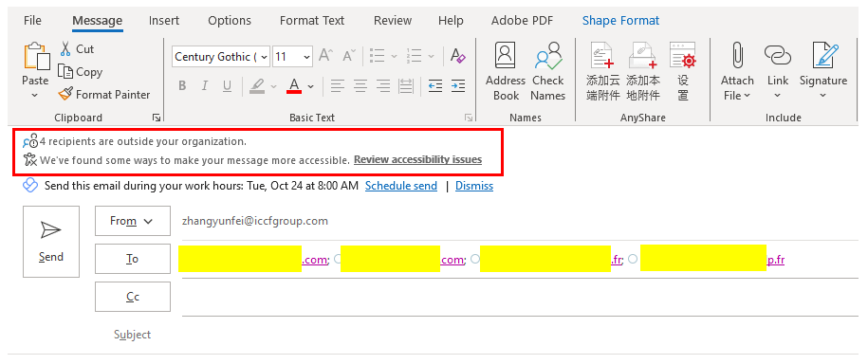The height and width of the screenshot is (364, 868).
Task: Cut the selected content
Action: (77, 49)
